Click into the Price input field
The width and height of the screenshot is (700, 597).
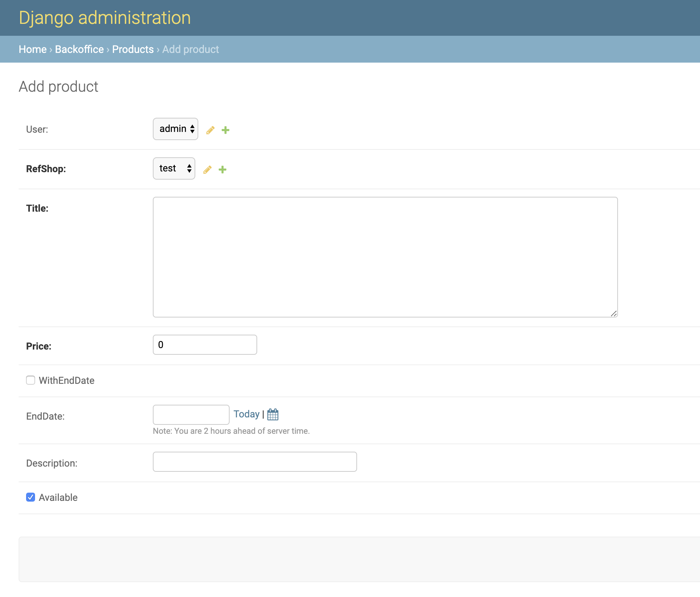point(205,345)
